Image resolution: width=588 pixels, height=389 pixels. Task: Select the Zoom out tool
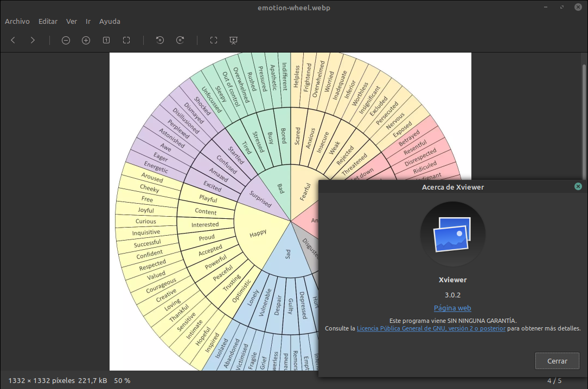coord(66,40)
